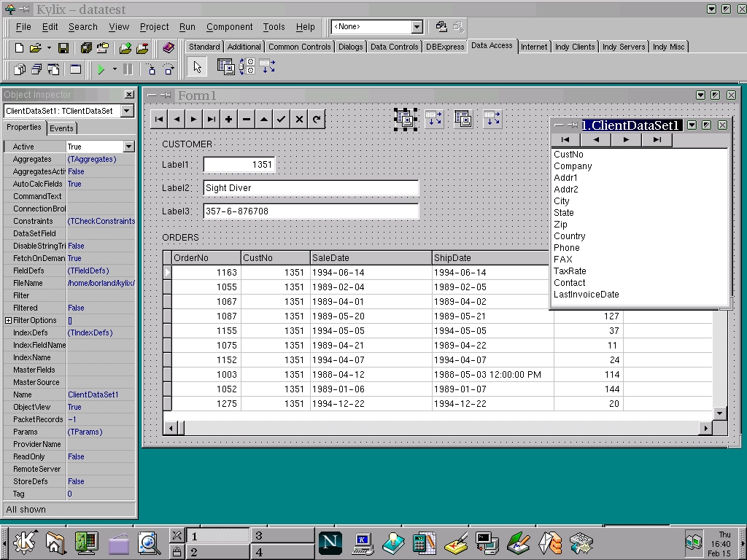Select the ClientDataSet component with selection handles
747x560 pixels.
point(406,119)
